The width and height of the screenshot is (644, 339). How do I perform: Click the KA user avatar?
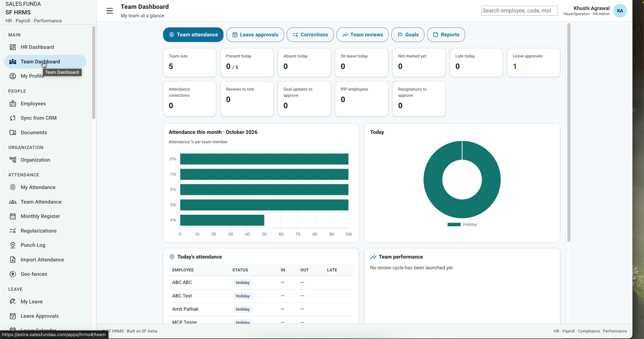pyautogui.click(x=620, y=11)
